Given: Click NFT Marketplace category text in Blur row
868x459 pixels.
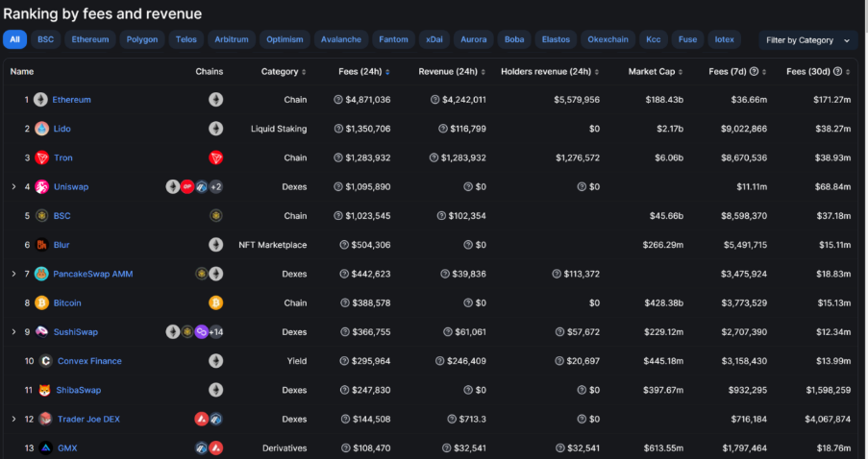Looking at the screenshot, I should pyautogui.click(x=272, y=245).
